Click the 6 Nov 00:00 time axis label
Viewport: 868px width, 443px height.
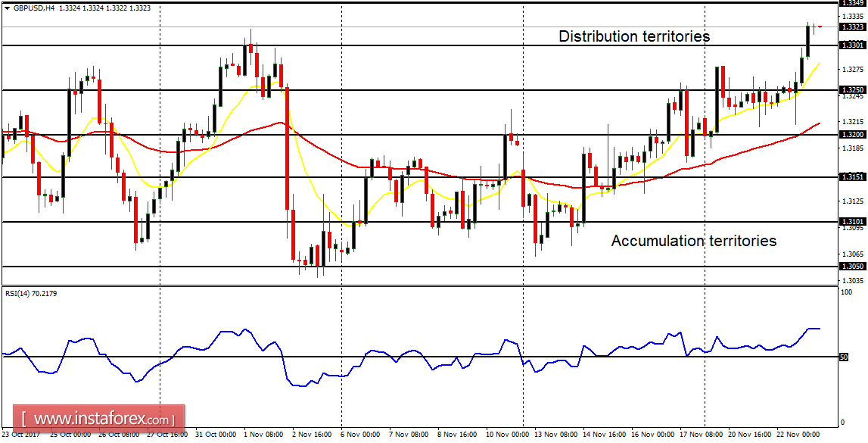[x=360, y=435]
